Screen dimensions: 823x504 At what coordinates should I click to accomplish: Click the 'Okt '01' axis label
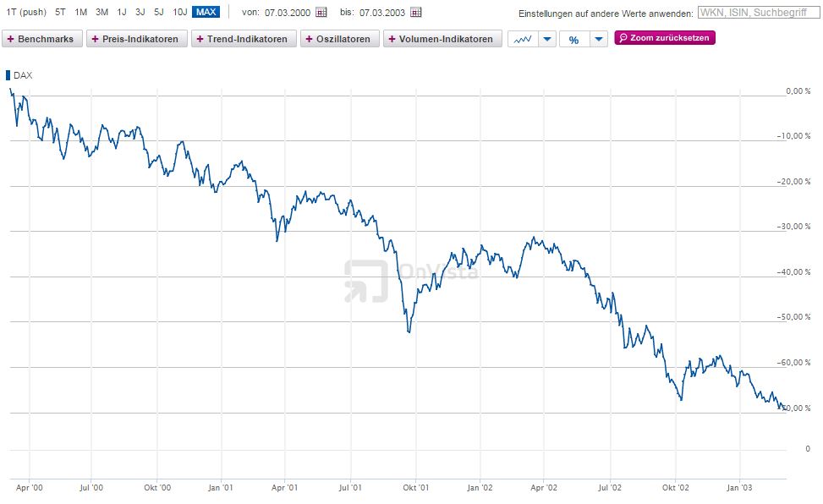[x=415, y=488]
